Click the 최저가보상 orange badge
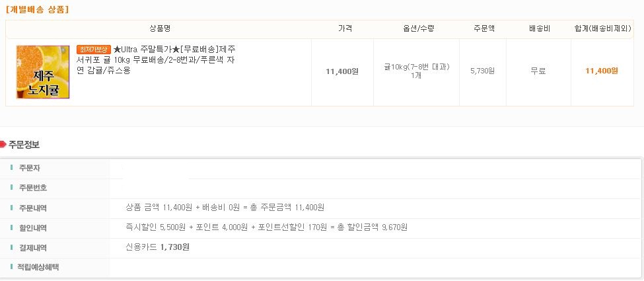This screenshot has height=281, width=644. click(94, 50)
